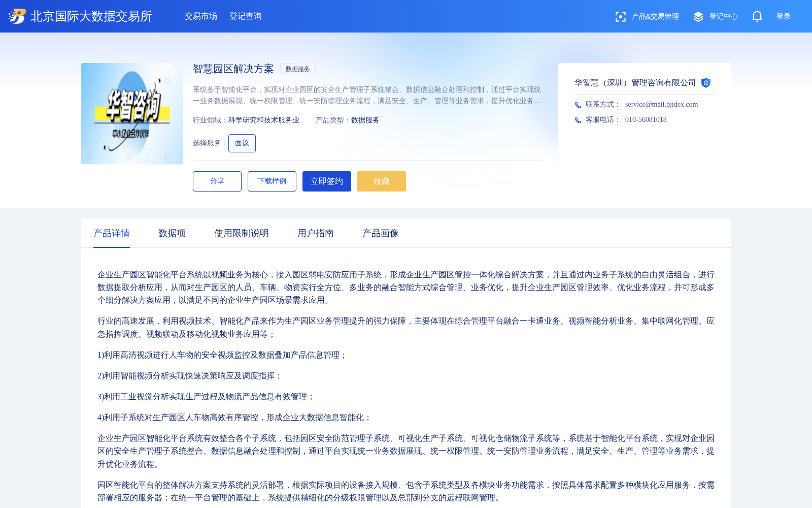Click the 分享 button
The image size is (812, 508).
pyautogui.click(x=217, y=181)
